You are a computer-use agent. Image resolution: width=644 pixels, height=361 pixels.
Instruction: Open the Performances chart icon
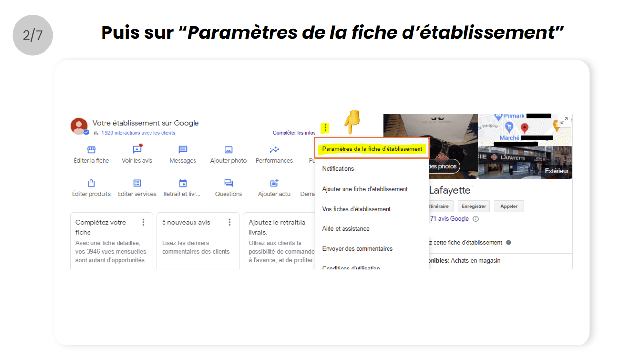pyautogui.click(x=274, y=150)
